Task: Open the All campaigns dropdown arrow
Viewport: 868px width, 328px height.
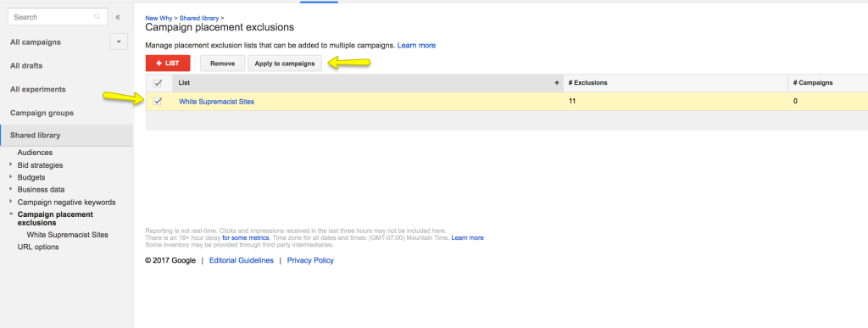Action: click(119, 42)
